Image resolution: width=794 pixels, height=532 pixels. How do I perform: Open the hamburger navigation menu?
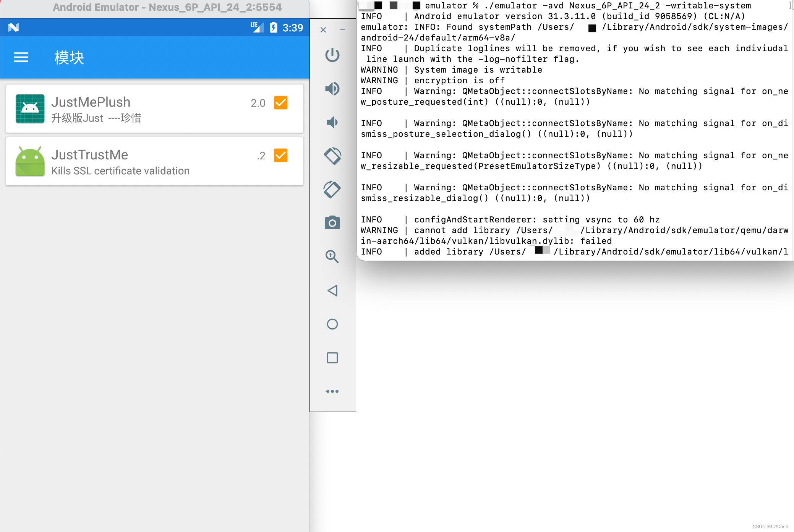coord(21,57)
